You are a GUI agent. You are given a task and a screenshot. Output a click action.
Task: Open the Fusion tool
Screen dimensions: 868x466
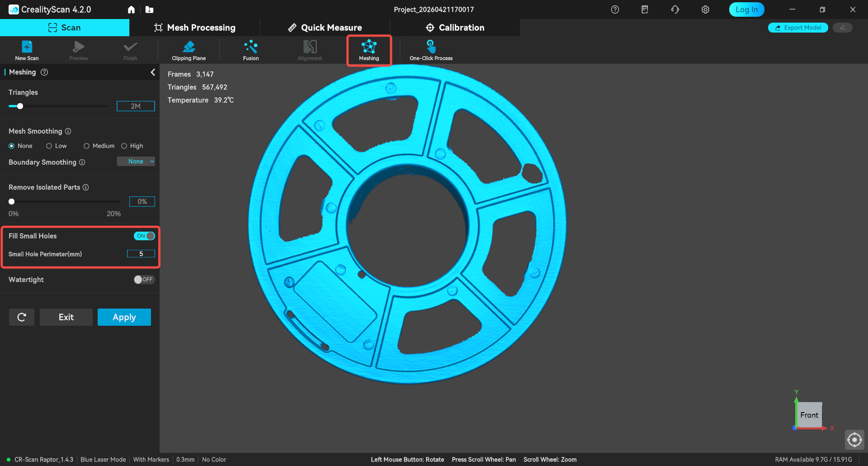(250, 50)
